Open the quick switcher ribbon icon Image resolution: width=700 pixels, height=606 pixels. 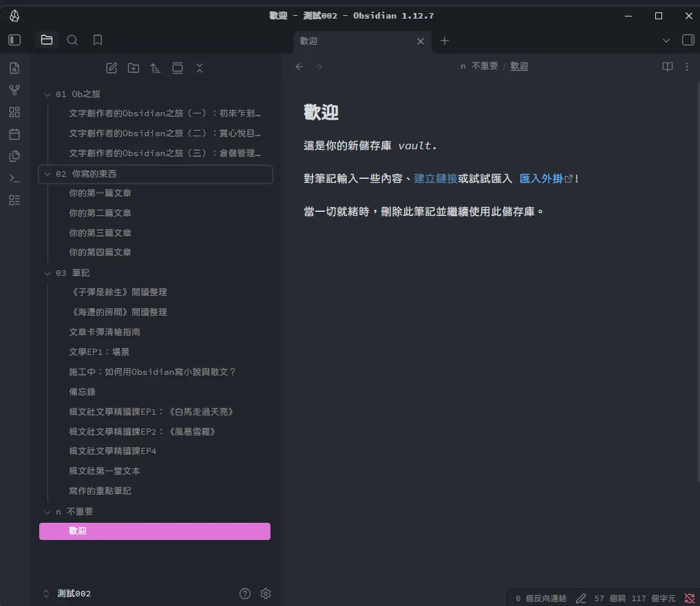click(x=14, y=68)
